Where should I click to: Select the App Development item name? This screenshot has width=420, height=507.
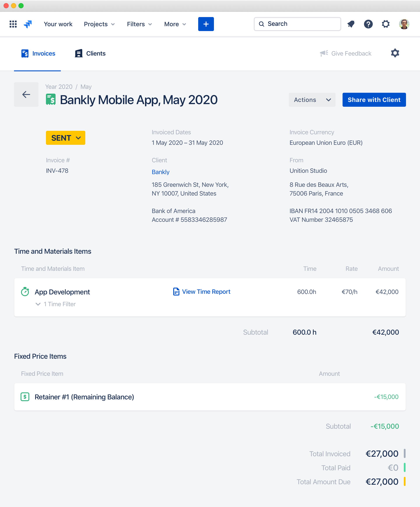tap(62, 292)
